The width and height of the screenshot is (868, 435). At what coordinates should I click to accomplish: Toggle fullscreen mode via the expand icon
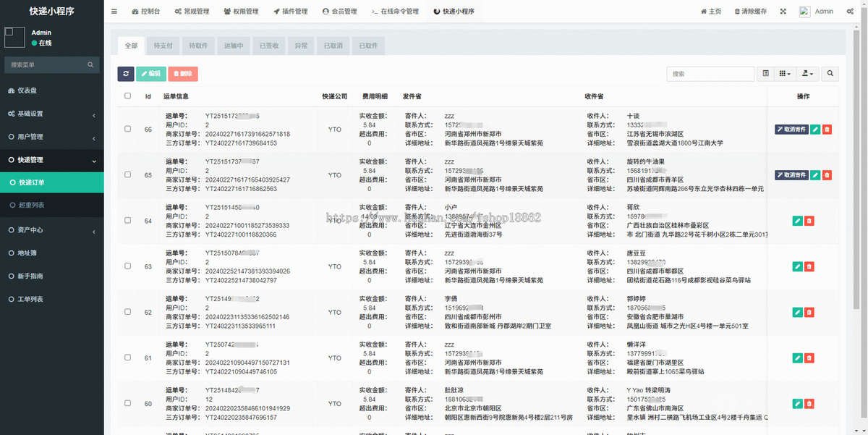(783, 11)
